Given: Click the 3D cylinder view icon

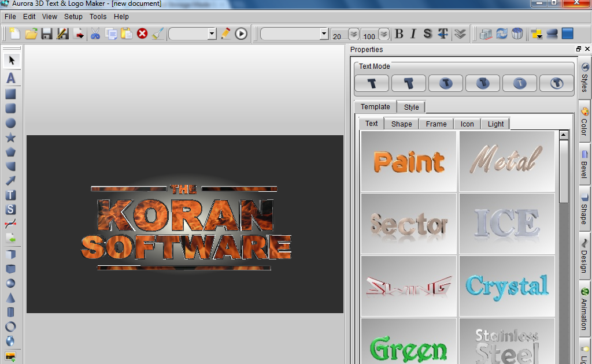Looking at the screenshot, I should [517, 34].
